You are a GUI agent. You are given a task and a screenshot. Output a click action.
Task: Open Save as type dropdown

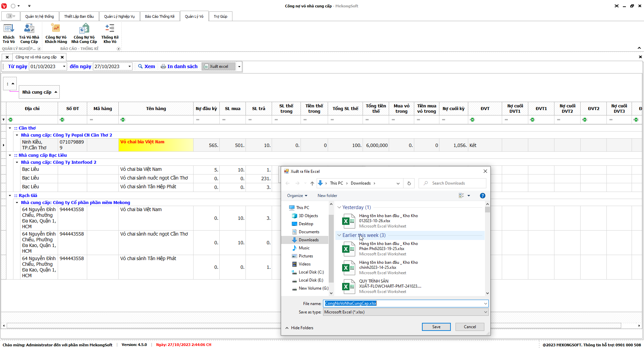[x=485, y=312]
